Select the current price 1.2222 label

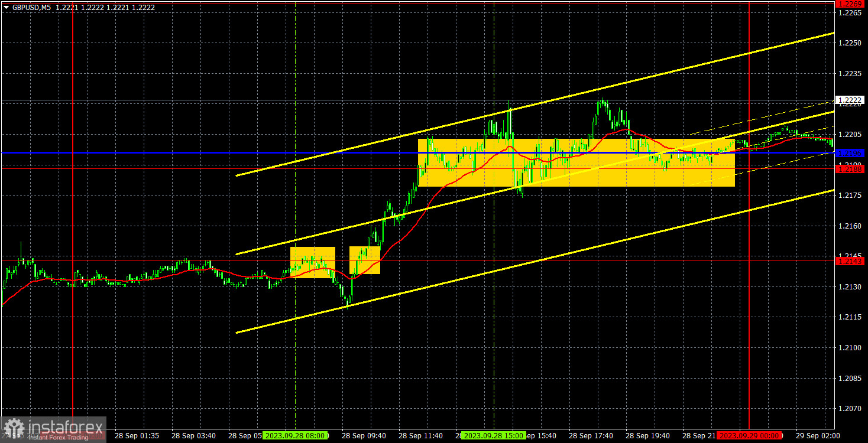pos(850,99)
